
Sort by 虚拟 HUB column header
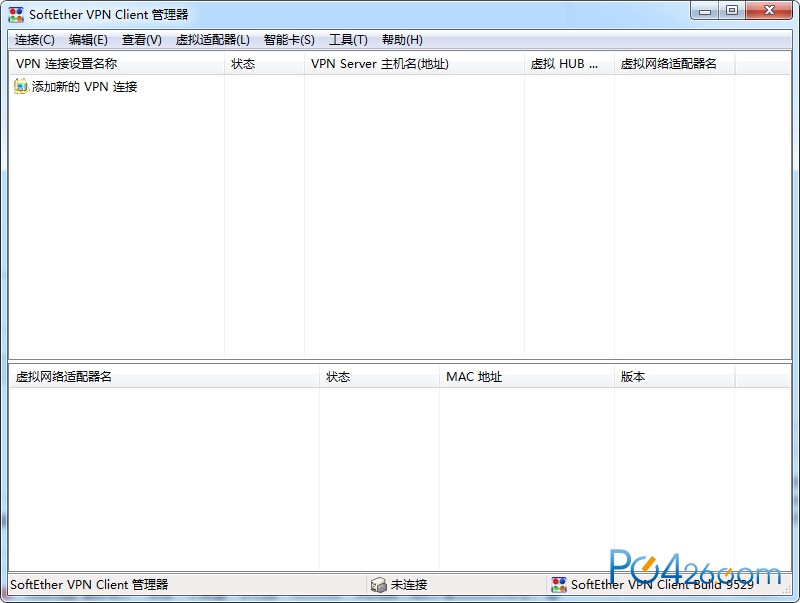click(569, 64)
